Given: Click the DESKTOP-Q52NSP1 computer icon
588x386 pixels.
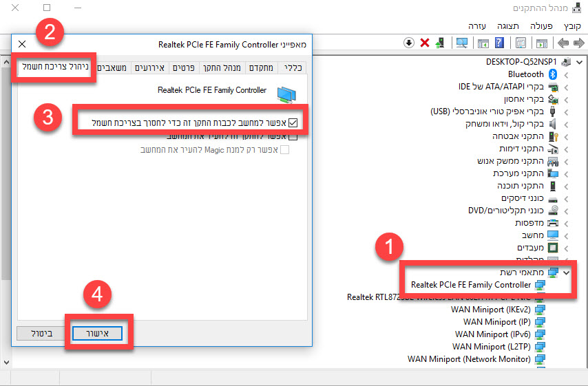Looking at the screenshot, I should tap(566, 62).
